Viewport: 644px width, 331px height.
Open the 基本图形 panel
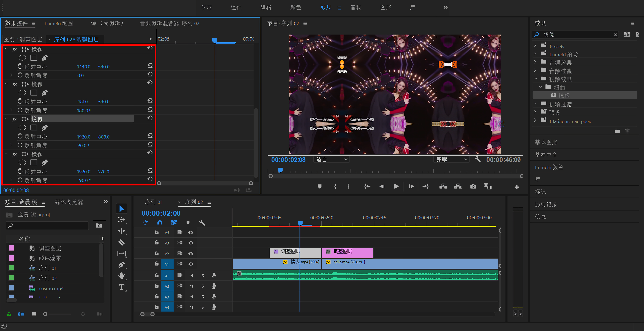[x=546, y=142]
